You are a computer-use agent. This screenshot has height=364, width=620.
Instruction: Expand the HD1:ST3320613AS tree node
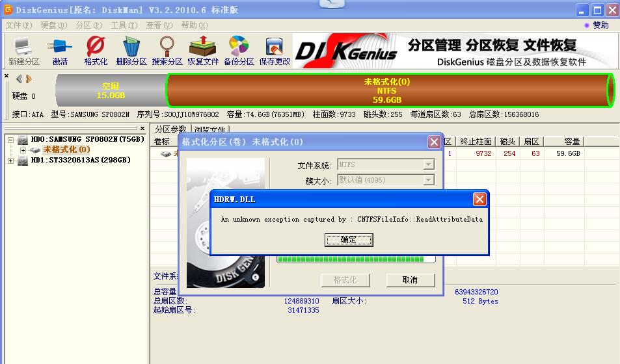point(10,161)
